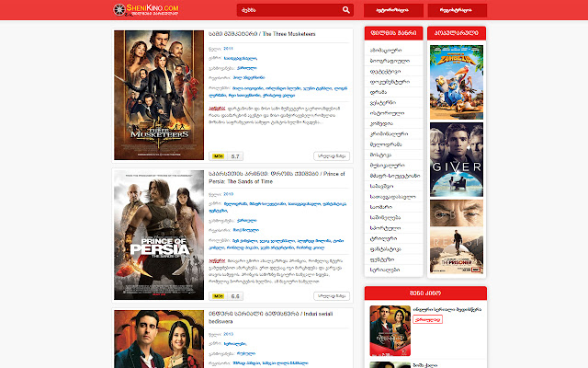Open Induri seriali beintehaa title link
The height and width of the screenshot is (368, 588).
[270, 317]
